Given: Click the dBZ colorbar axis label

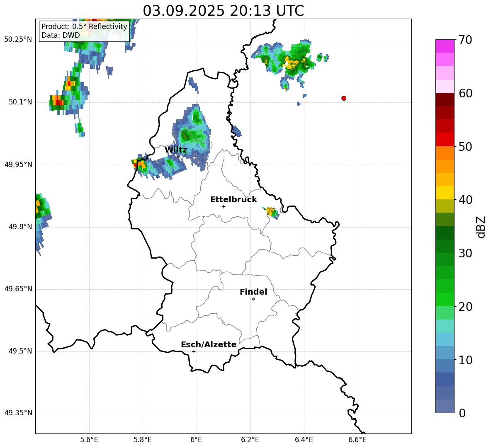Looking at the screenshot, I should pos(481,227).
